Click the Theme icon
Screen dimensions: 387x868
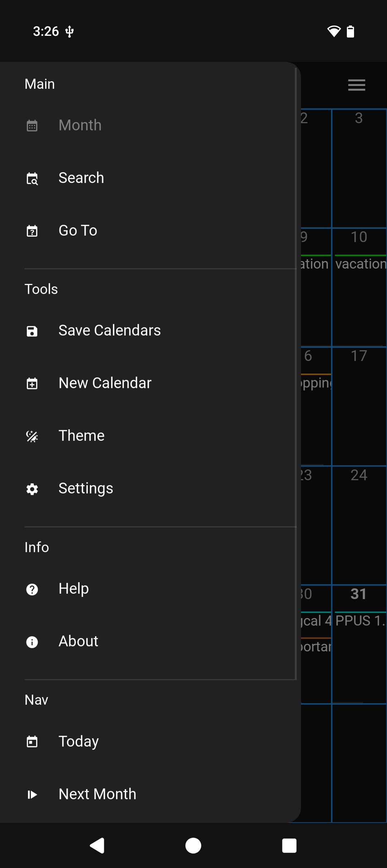pyautogui.click(x=32, y=436)
